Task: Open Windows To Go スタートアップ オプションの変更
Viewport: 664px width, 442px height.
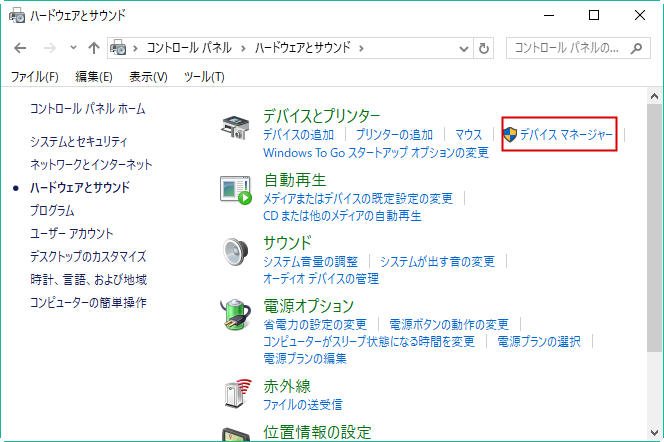Action: pyautogui.click(x=376, y=152)
